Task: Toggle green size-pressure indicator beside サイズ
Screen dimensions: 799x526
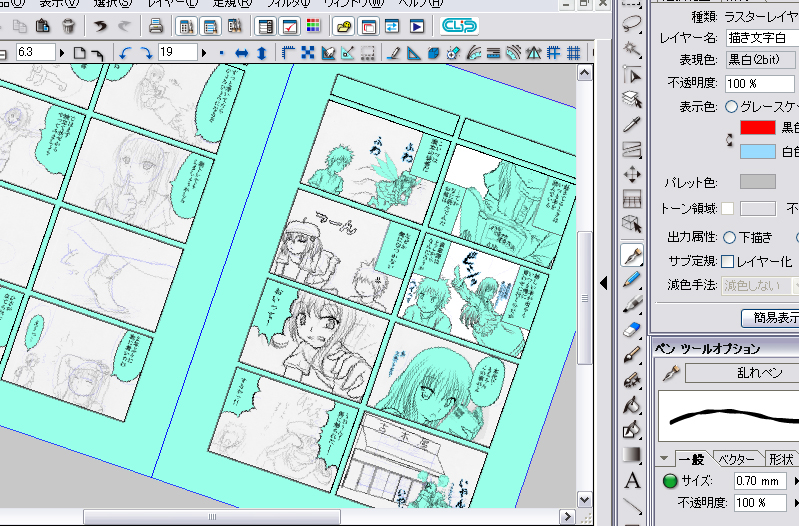Action: click(670, 481)
